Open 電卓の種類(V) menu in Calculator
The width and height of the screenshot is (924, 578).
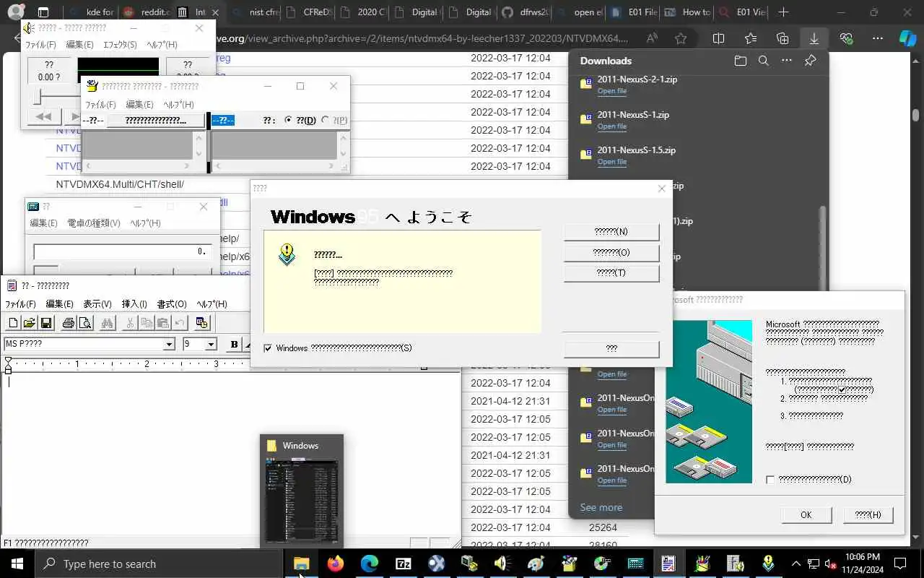pos(94,223)
